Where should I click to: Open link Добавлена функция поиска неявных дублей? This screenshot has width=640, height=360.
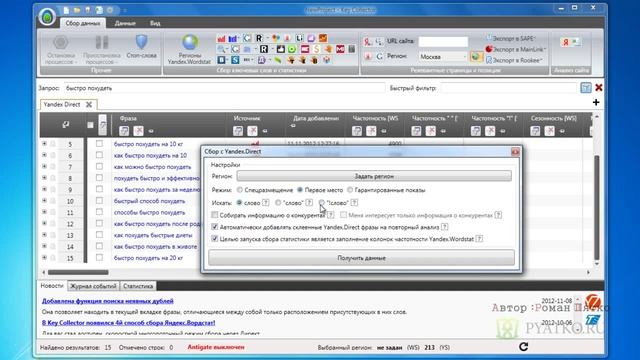click(108, 301)
